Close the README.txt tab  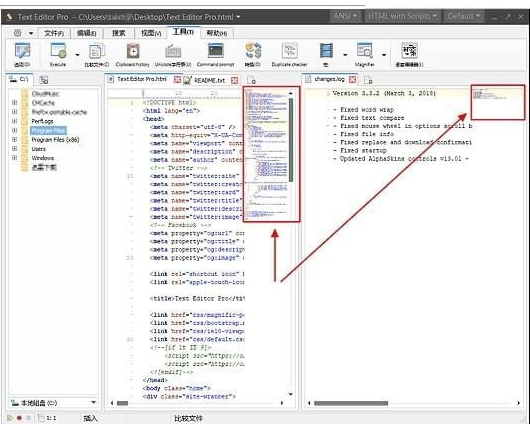(x=234, y=80)
